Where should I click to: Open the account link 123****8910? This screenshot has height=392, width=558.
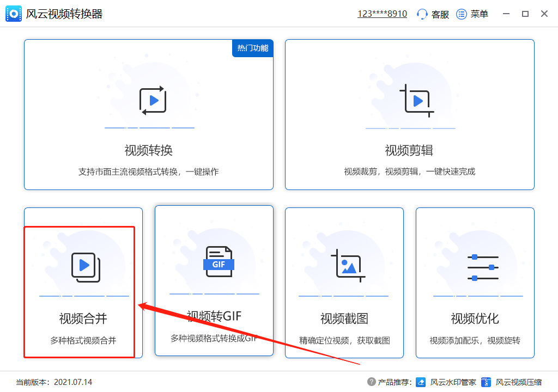(x=382, y=14)
